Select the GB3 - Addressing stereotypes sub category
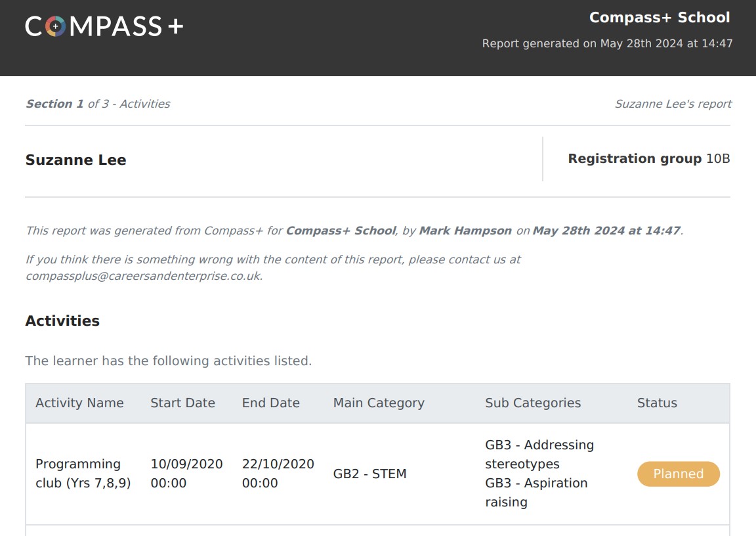 539,455
